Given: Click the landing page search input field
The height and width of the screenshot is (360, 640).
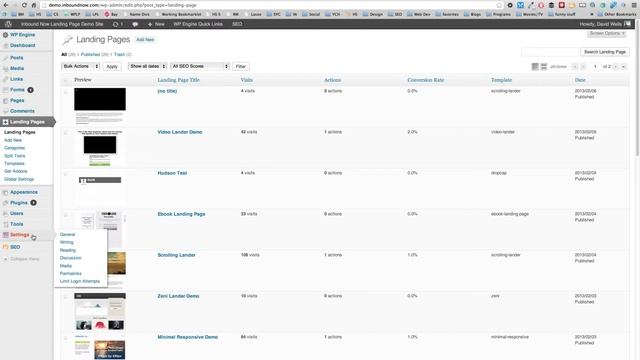Looking at the screenshot, I should pyautogui.click(x=550, y=52).
